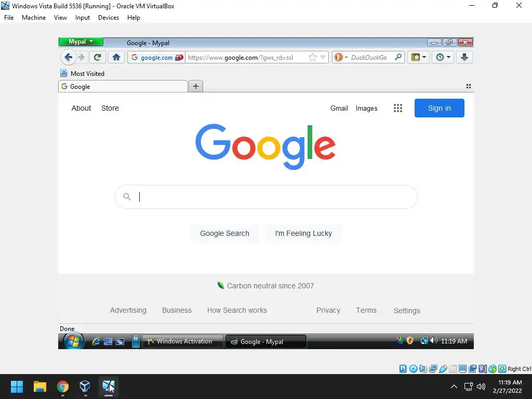Open the Terms footer link
This screenshot has height=399, width=532.
tap(366, 311)
